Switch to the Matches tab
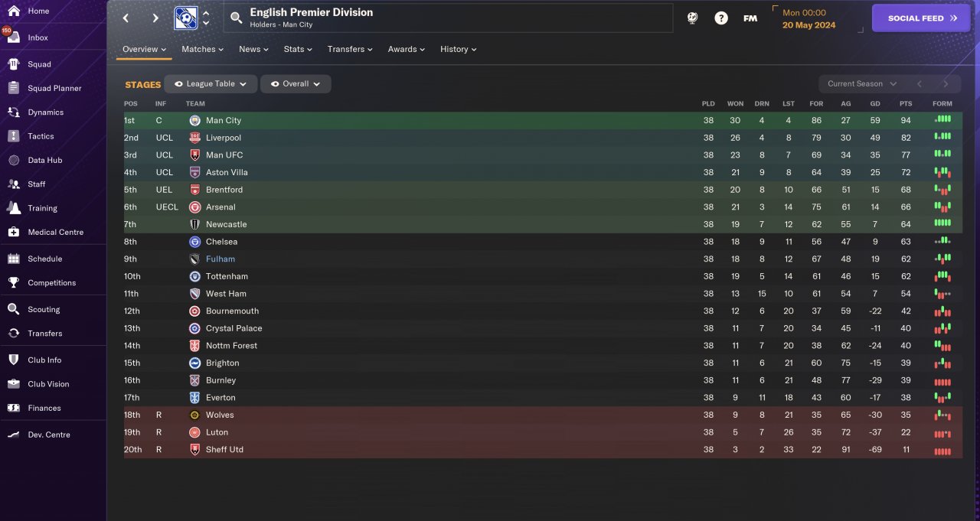The height and width of the screenshot is (521, 980). tap(202, 49)
